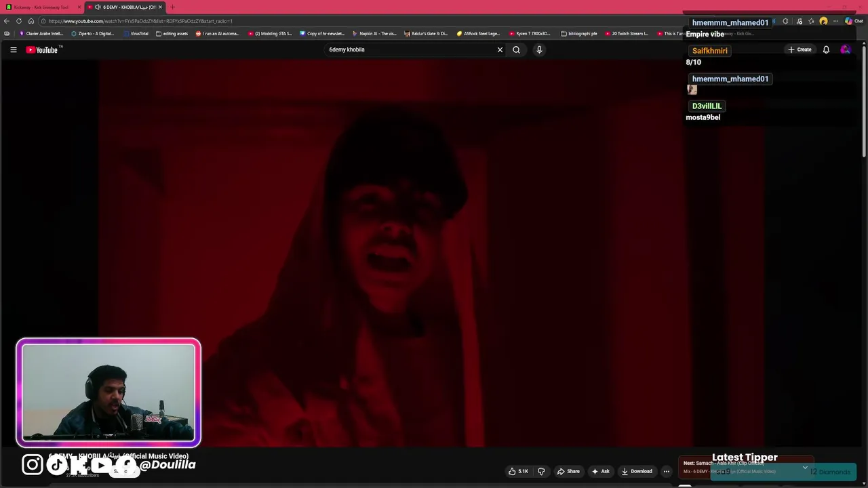Open the Clavier Arabe bookmark
This screenshot has width=868, height=488.
pyautogui.click(x=41, y=33)
